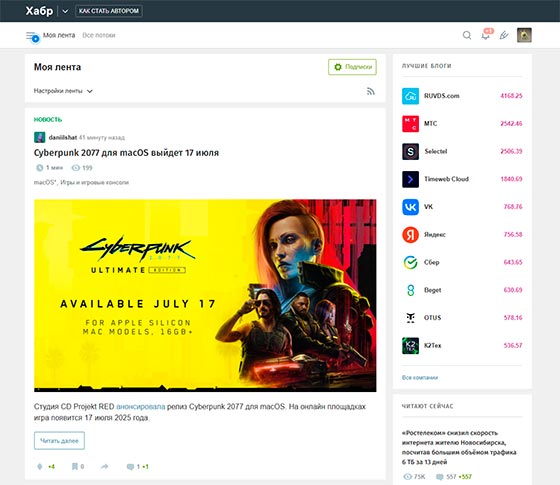This screenshot has width=560, height=485.
Task: Click the Хабр logo
Action: 39,11
